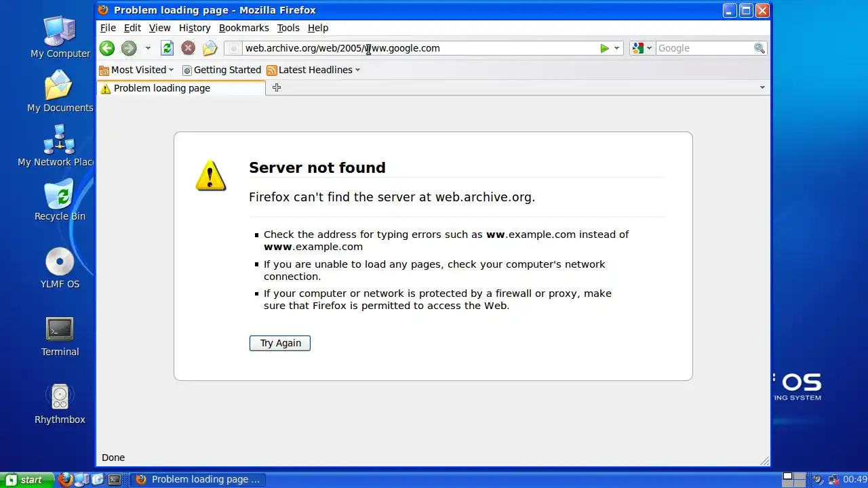Click the disc tray icon in system tray

point(818,479)
